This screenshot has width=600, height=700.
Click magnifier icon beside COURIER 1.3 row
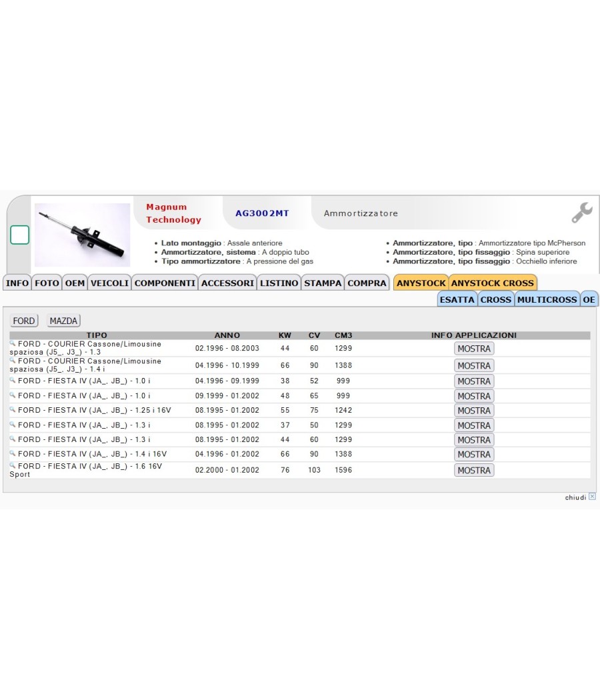(x=13, y=343)
